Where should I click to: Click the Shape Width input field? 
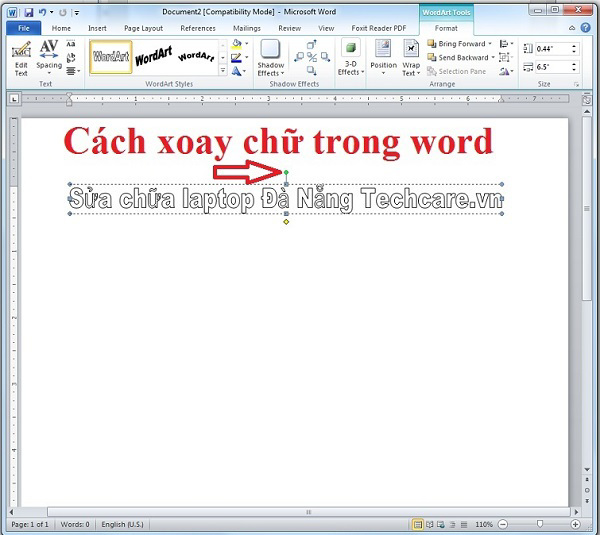(553, 67)
